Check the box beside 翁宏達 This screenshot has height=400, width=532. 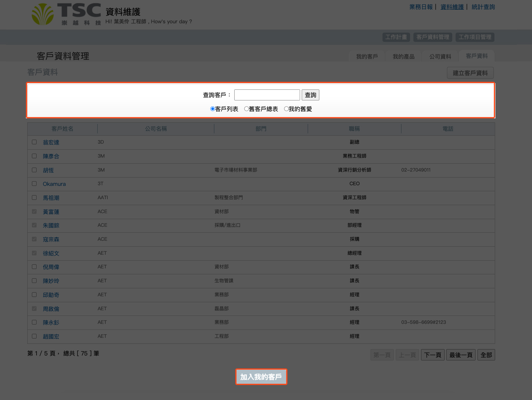click(x=34, y=142)
